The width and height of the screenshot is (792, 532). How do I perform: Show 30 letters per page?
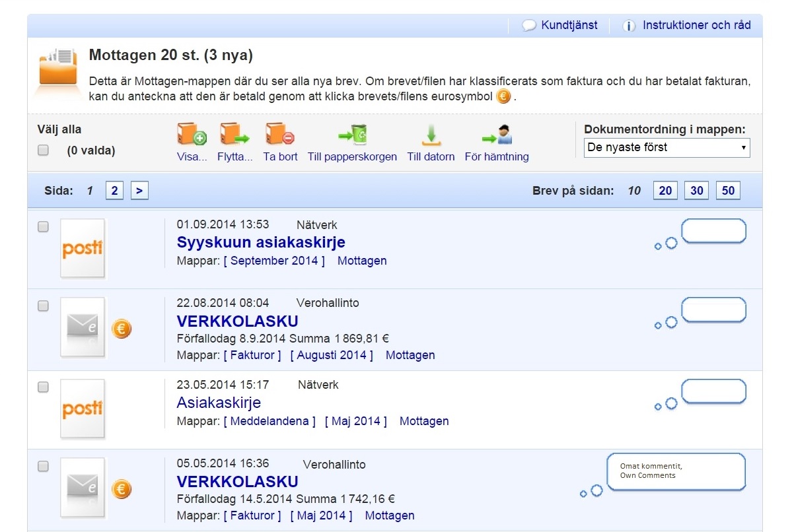[x=696, y=190]
